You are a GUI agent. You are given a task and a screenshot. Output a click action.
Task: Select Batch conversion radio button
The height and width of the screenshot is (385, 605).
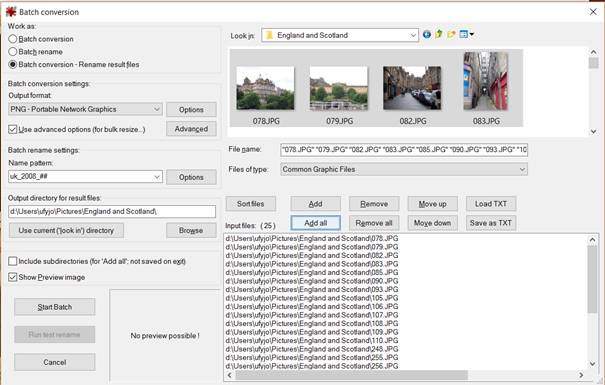click(x=13, y=39)
